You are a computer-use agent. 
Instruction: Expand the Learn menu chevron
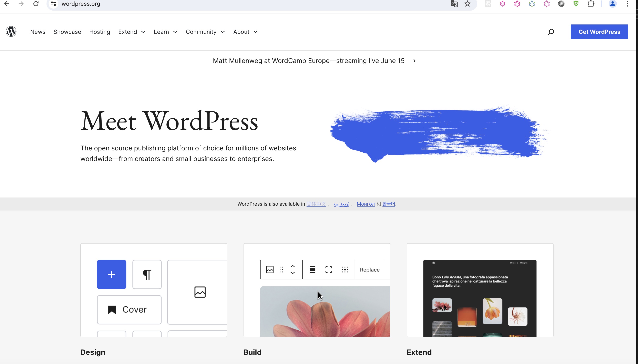pyautogui.click(x=175, y=32)
